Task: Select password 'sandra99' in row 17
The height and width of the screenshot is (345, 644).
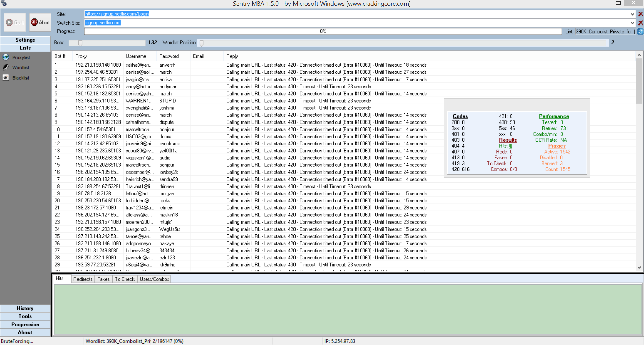Action: 169,179
